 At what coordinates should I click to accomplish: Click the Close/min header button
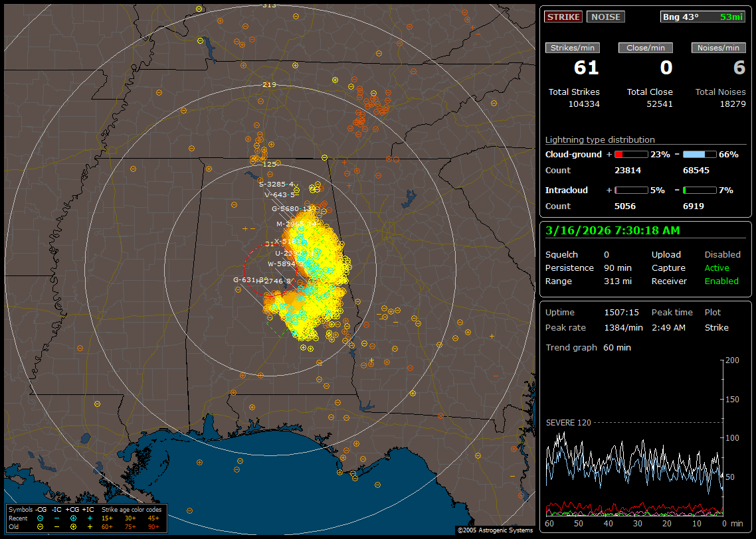pos(646,48)
